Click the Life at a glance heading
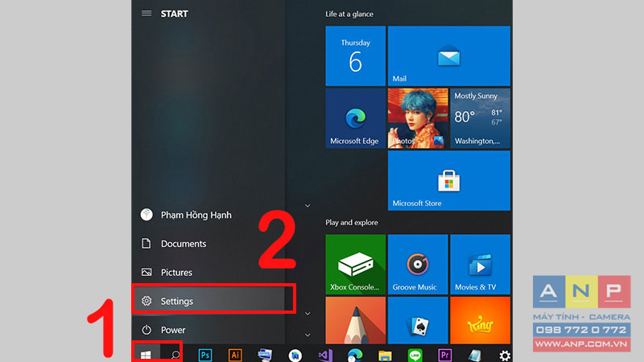Image resolution: width=644 pixels, height=362 pixels. click(349, 14)
